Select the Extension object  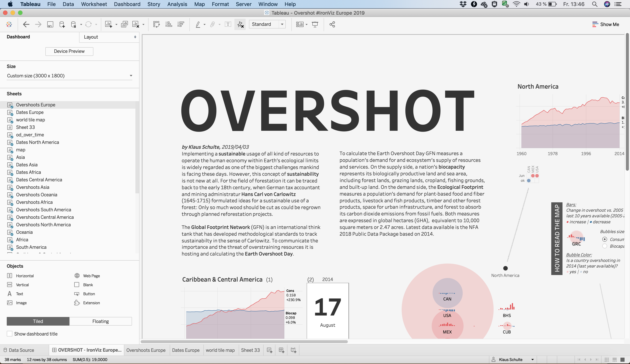pyautogui.click(x=87, y=303)
